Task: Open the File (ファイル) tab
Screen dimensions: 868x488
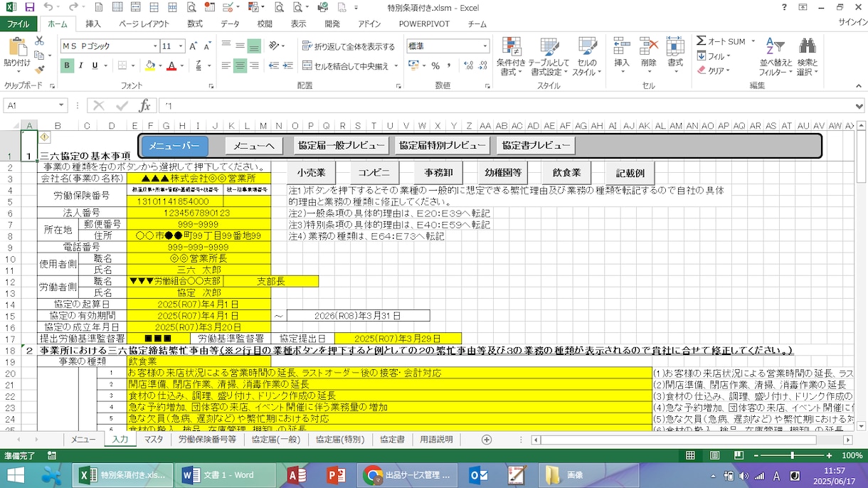Action: (18, 23)
